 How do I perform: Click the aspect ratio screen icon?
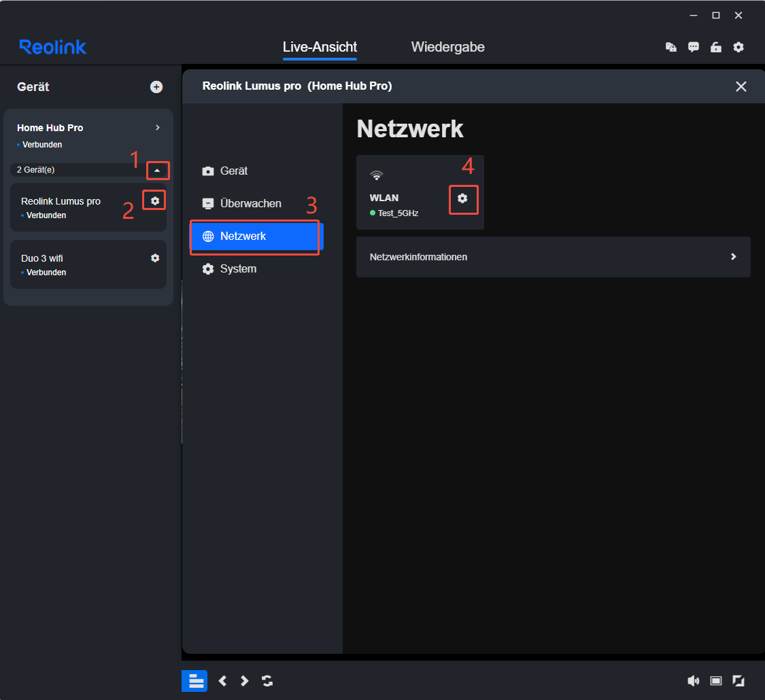[716, 680]
